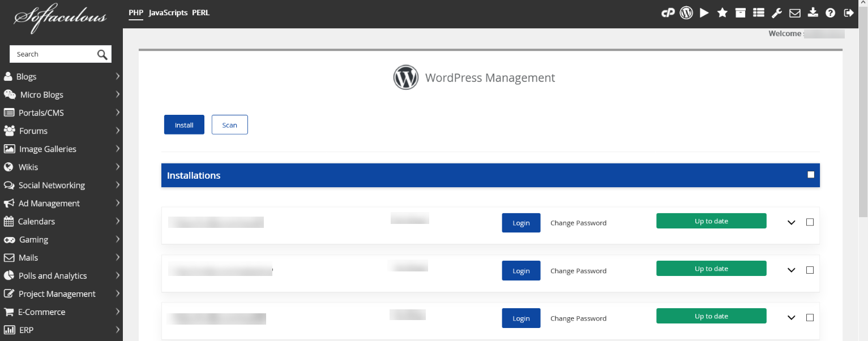868x341 pixels.
Task: Open the cPanel icon in the toolbar
Action: [668, 12]
